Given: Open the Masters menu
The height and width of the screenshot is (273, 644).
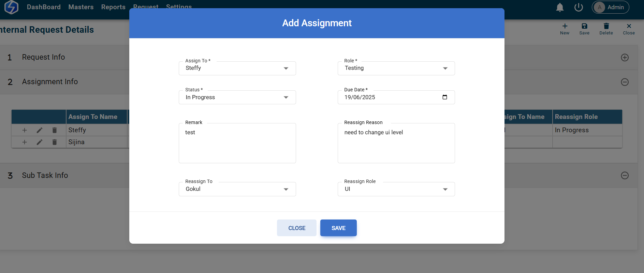Looking at the screenshot, I should pyautogui.click(x=81, y=7).
